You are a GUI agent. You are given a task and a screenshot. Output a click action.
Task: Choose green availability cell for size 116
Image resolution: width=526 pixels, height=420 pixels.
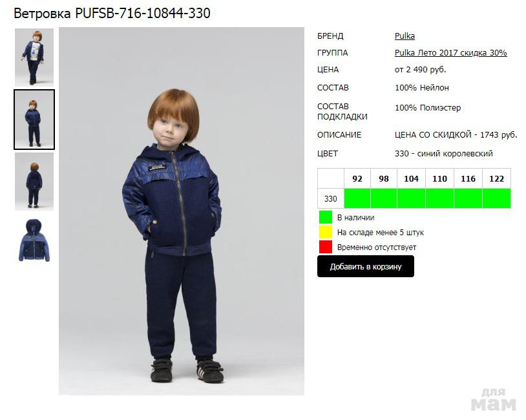(x=468, y=198)
